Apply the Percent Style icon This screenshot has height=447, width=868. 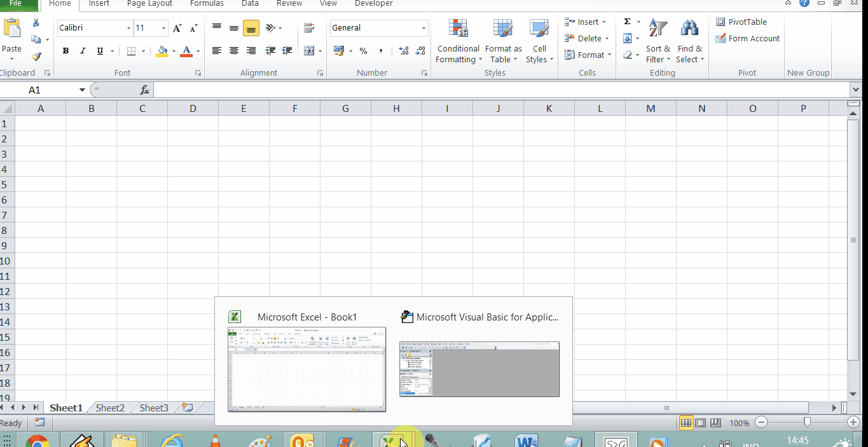pyautogui.click(x=363, y=50)
